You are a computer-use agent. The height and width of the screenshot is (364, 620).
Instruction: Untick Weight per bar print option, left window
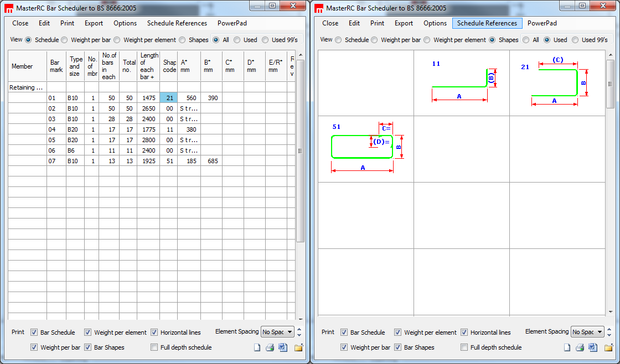coord(34,347)
